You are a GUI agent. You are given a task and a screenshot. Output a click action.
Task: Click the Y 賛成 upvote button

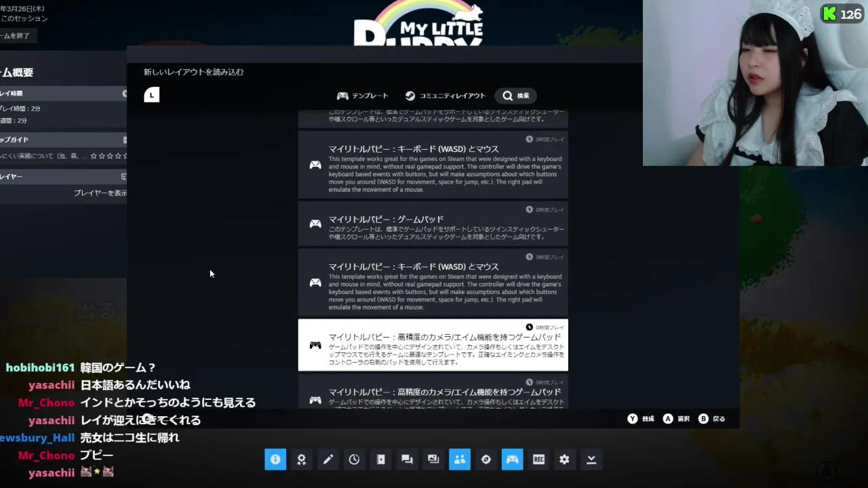[x=641, y=419]
